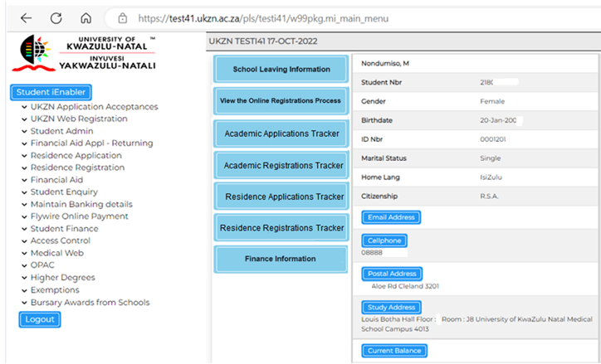Open Residence Application menu item
Image resolution: width=601 pixels, height=364 pixels.
click(x=76, y=155)
